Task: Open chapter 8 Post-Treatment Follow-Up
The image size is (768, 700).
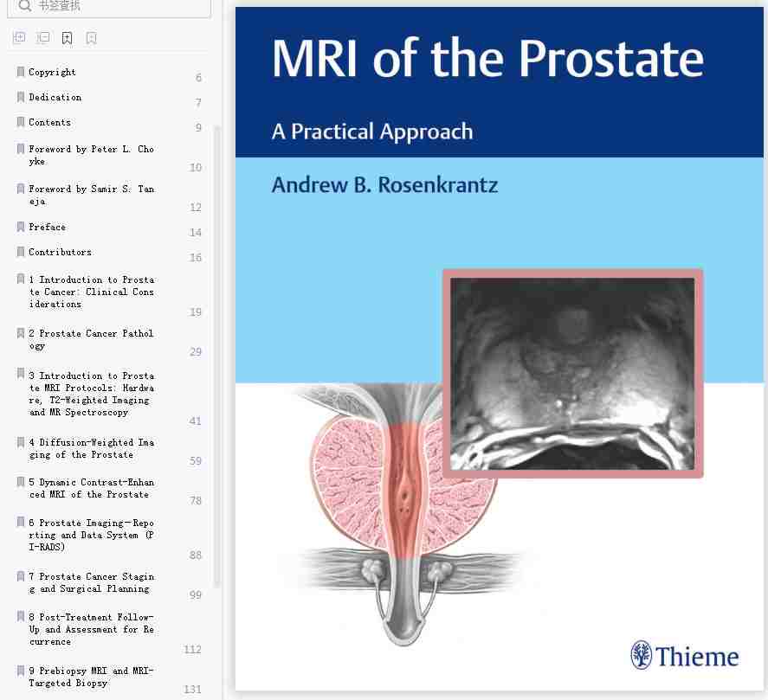Action: 91,629
